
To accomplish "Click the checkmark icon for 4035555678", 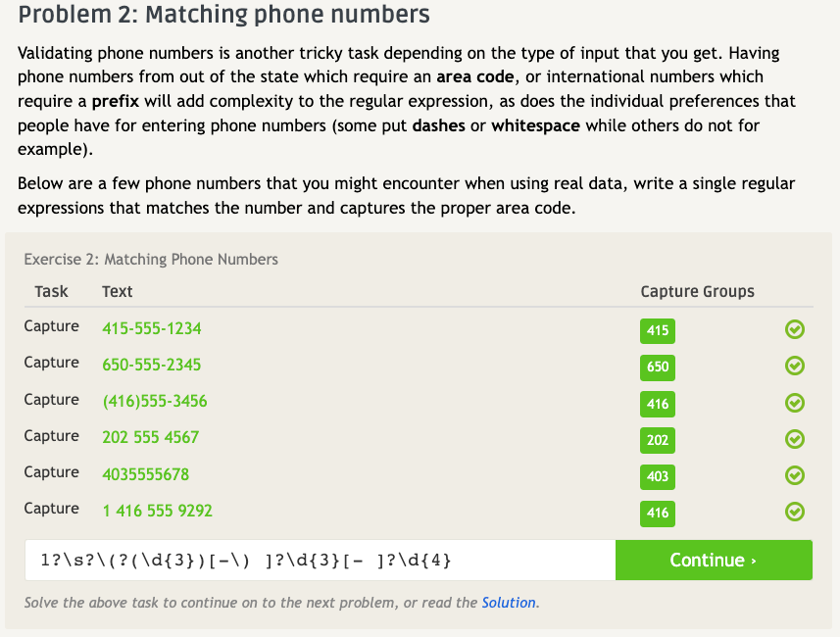I will [796, 475].
